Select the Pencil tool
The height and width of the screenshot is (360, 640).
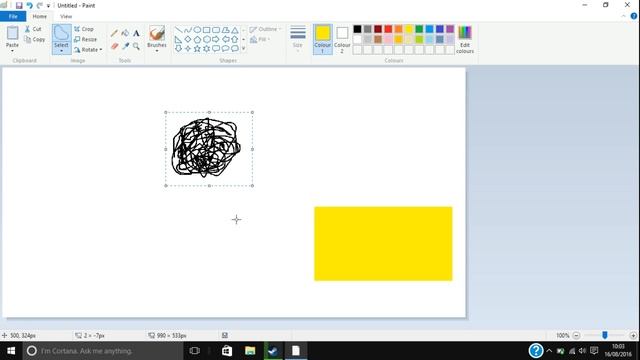click(x=114, y=33)
